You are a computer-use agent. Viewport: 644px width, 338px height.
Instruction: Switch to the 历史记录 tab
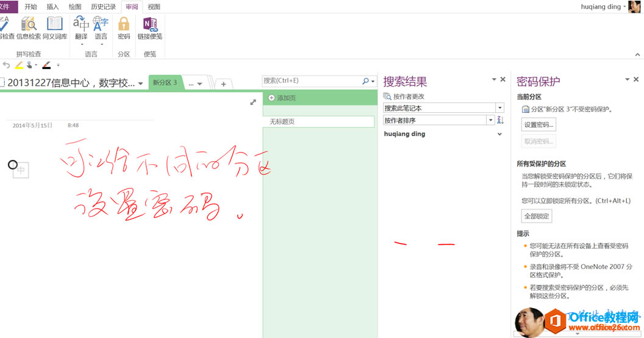point(103,7)
